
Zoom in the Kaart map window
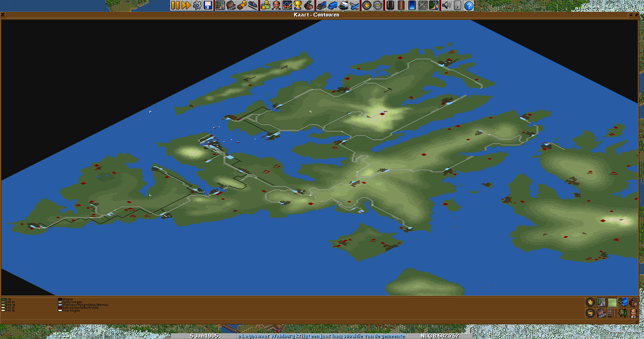(590, 302)
